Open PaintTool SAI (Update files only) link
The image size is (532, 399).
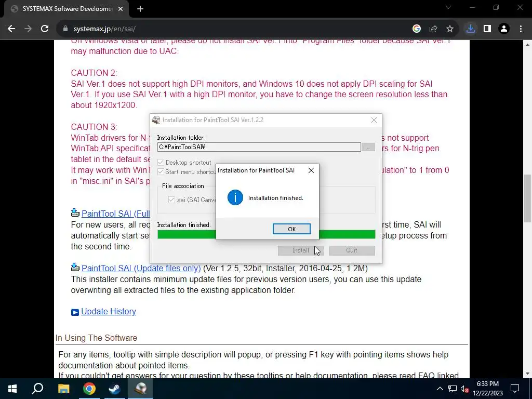coord(141,268)
